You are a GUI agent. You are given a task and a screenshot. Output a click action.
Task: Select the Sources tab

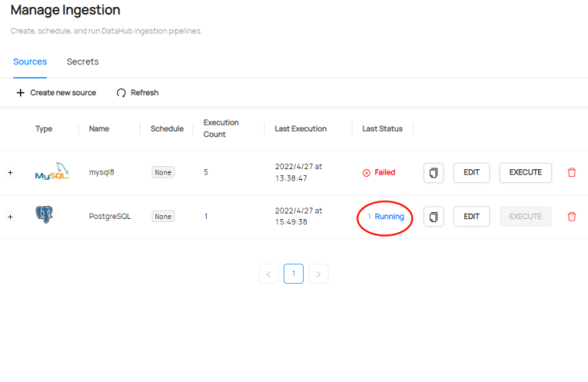tap(30, 62)
